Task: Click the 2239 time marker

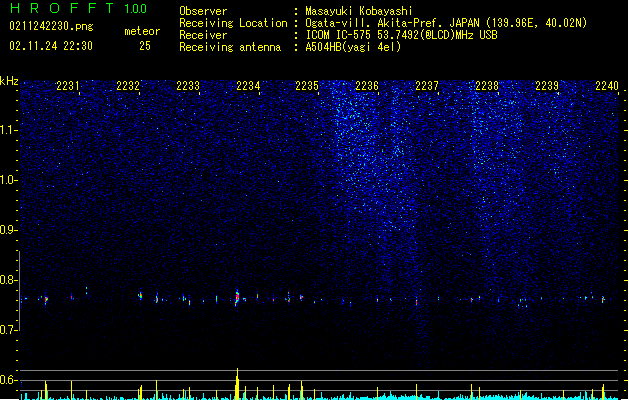Action: (x=547, y=86)
